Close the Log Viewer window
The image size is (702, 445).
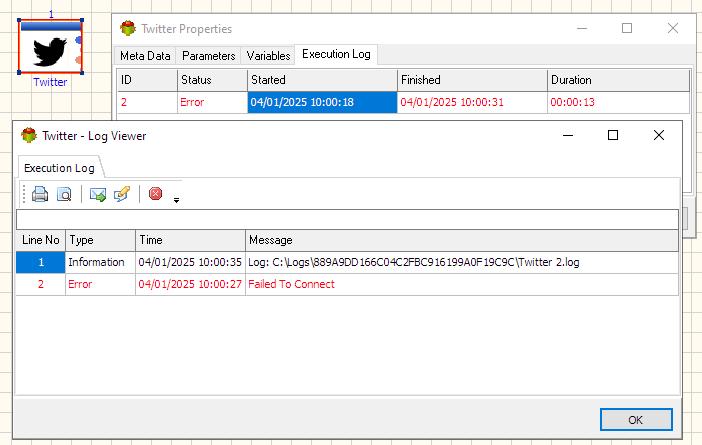click(x=659, y=135)
